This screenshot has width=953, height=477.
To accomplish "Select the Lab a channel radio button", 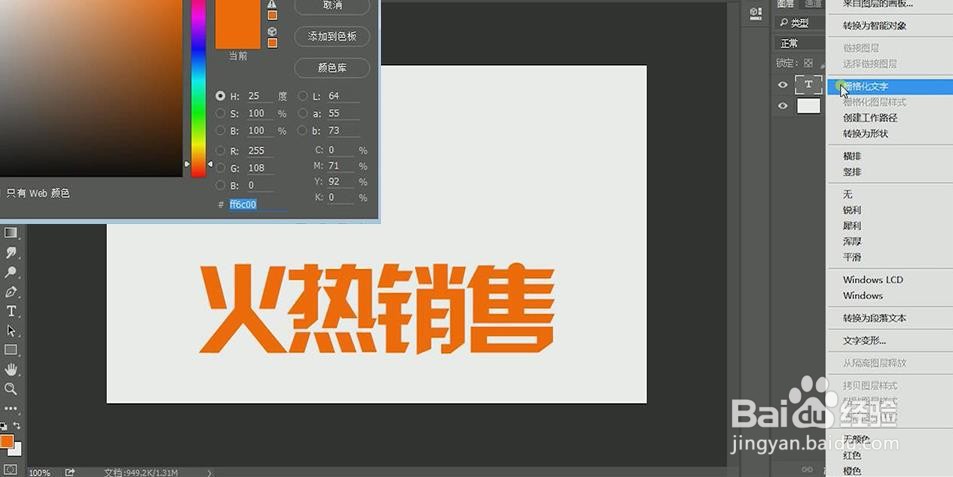I will tap(303, 114).
